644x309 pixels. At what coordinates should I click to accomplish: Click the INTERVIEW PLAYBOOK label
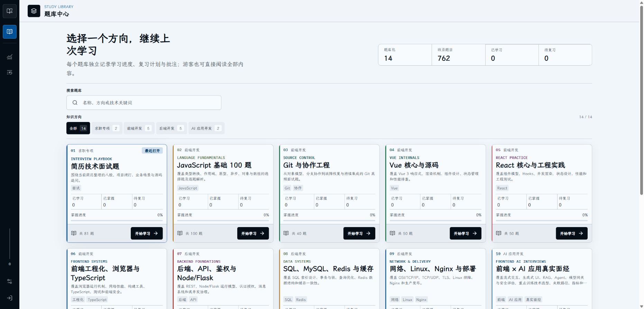(91, 159)
